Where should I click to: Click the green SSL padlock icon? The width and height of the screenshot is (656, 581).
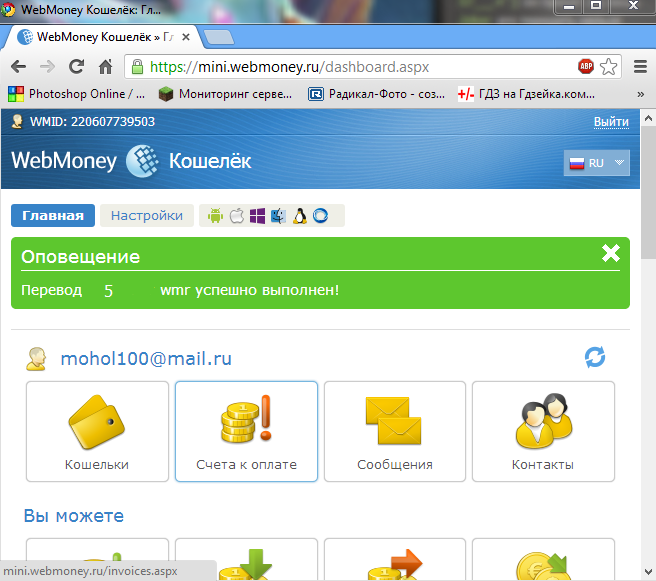[137, 67]
